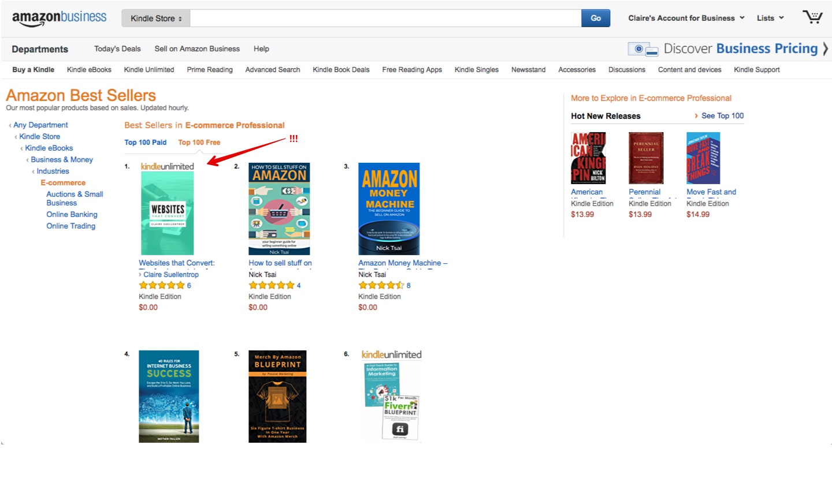Select Industries category

click(53, 171)
